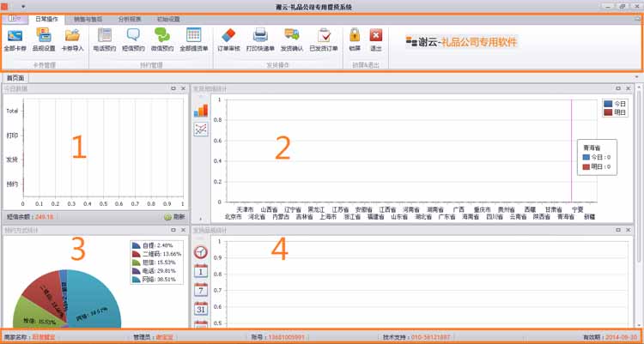The width and height of the screenshot is (644, 344).
Task: Open the quick access dropdown in title bar
Action: click(x=23, y=6)
